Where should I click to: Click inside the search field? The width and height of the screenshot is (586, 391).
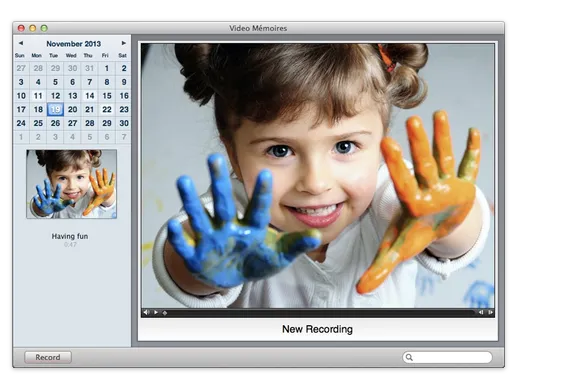tap(447, 357)
